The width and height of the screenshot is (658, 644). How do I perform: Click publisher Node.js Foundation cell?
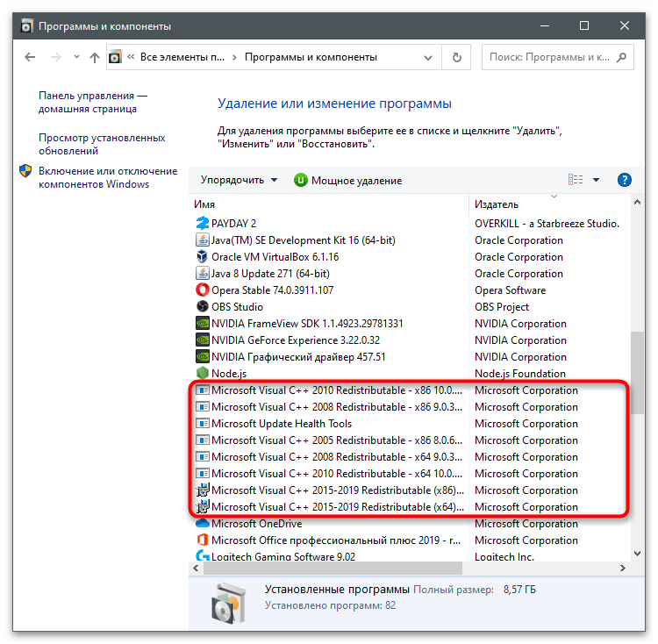tap(520, 374)
